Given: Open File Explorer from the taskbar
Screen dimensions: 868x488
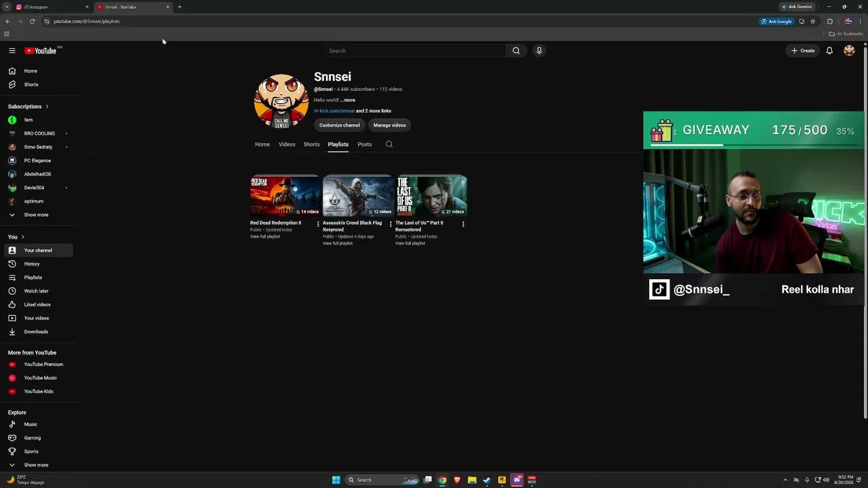Looking at the screenshot, I should (472, 480).
